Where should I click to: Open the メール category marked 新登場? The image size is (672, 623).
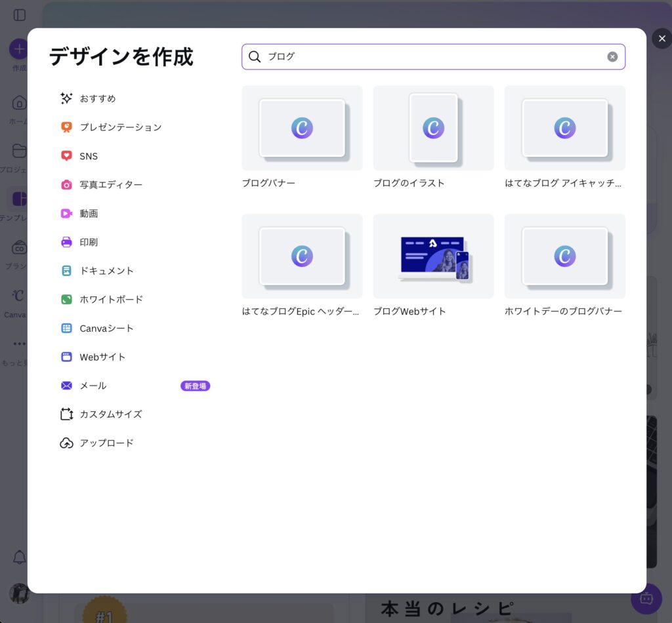93,386
